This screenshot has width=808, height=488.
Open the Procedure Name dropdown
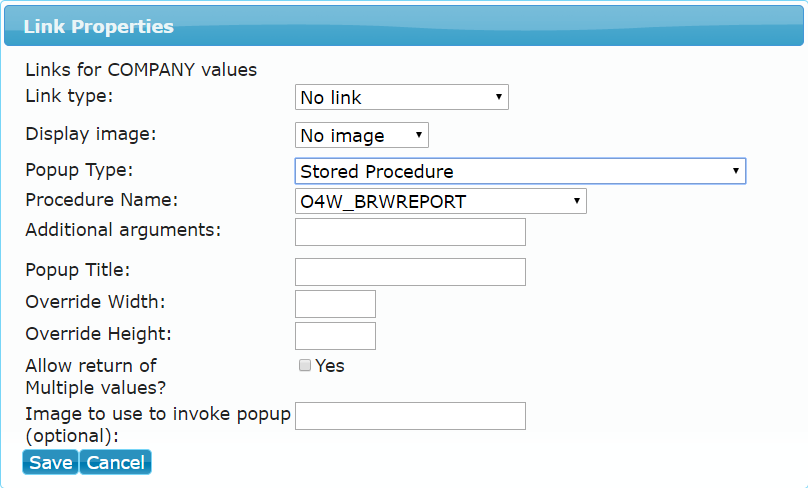(441, 201)
